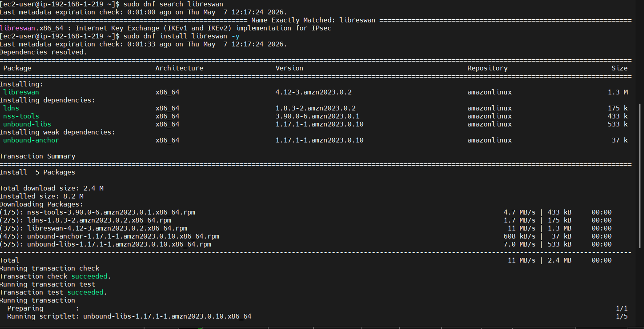Screen dimensions: 644x329
Task: Click the terminal's vertical scrollbar thumb
Action: click(x=640, y=175)
